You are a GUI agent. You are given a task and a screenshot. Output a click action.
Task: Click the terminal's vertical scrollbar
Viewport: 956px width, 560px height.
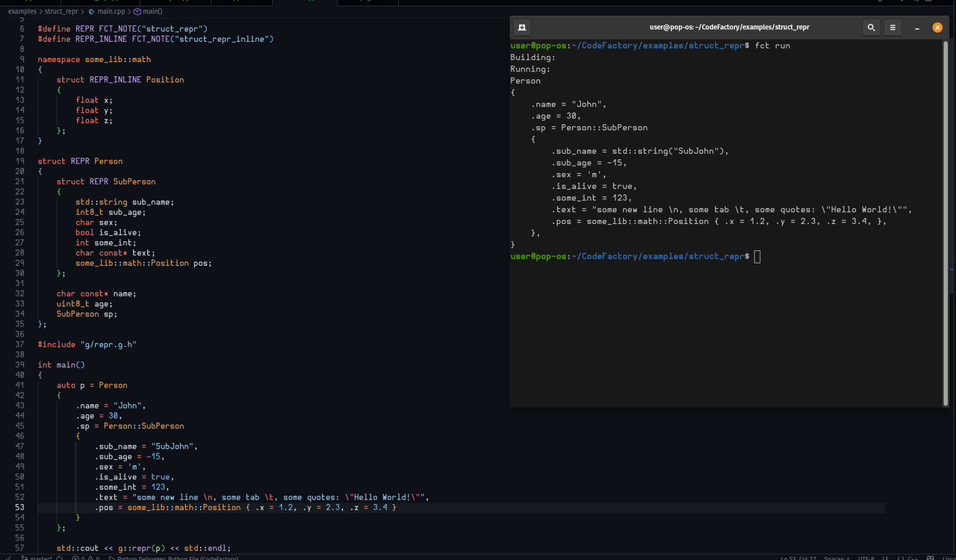946,224
